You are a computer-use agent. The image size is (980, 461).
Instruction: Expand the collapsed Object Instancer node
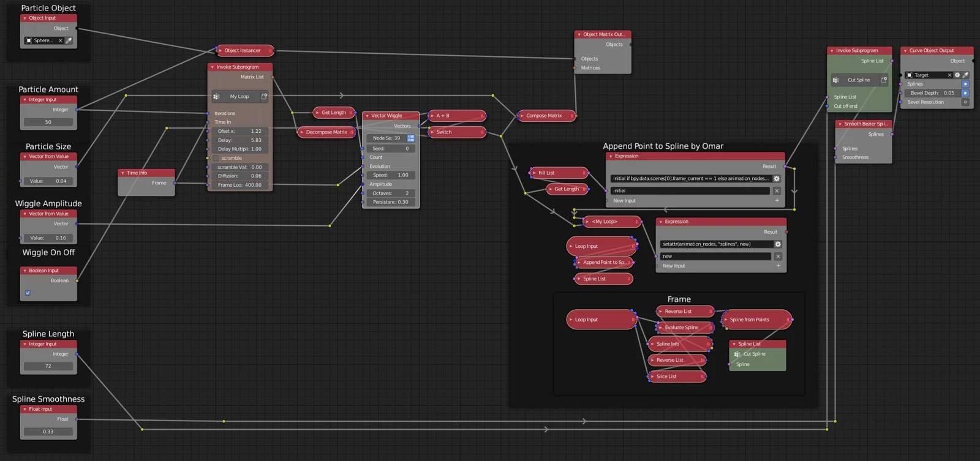tap(221, 51)
